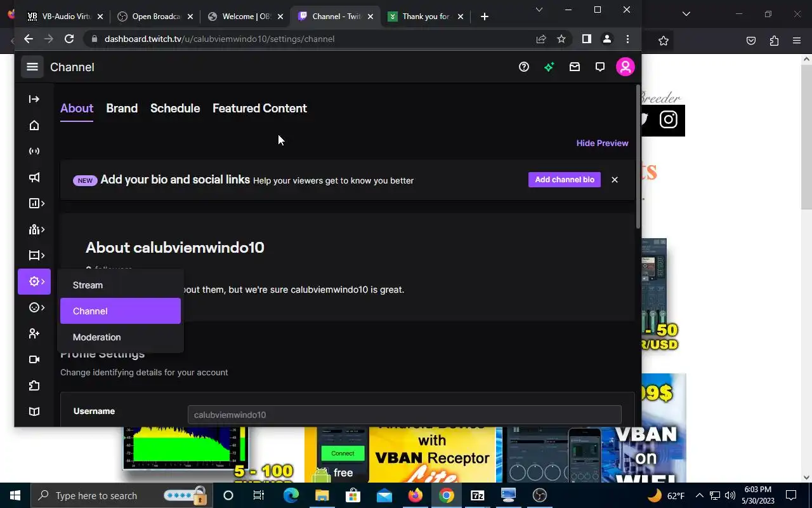Click the Twitch dashboard vertical scrollbar
Screen dimensions: 812x508
pos(638,156)
